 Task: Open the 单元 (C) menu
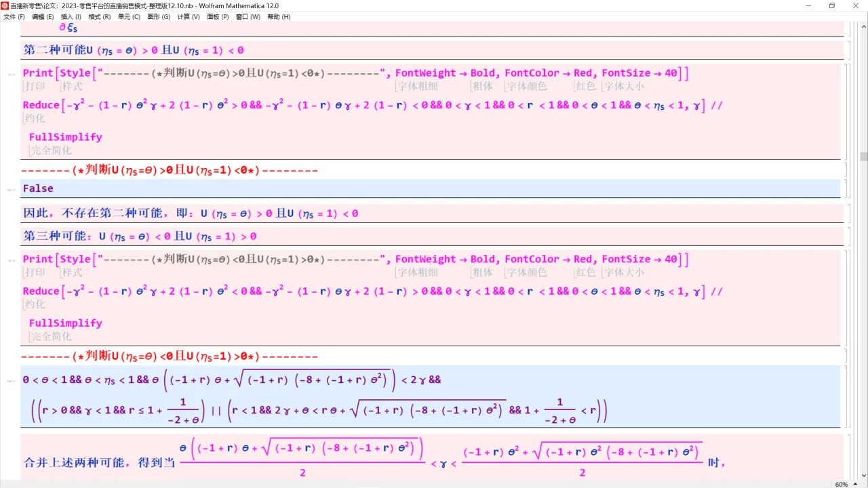[x=129, y=17]
